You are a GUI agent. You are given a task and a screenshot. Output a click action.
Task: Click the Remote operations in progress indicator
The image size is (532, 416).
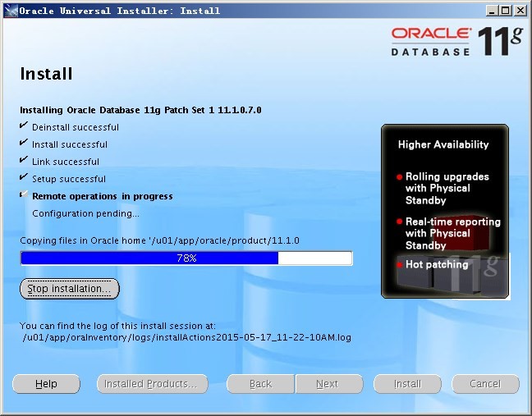coord(24,195)
